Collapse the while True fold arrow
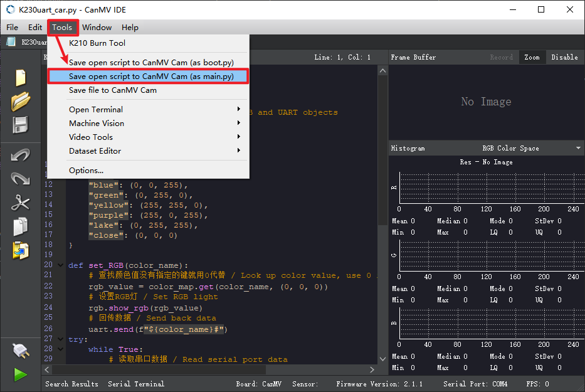Image resolution: width=585 pixels, height=392 pixels. 60,349
